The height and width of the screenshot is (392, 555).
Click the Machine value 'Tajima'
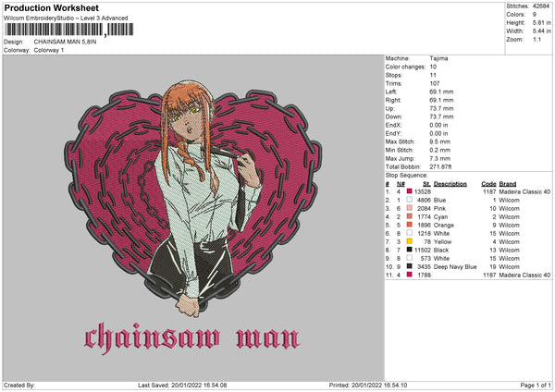(438, 58)
